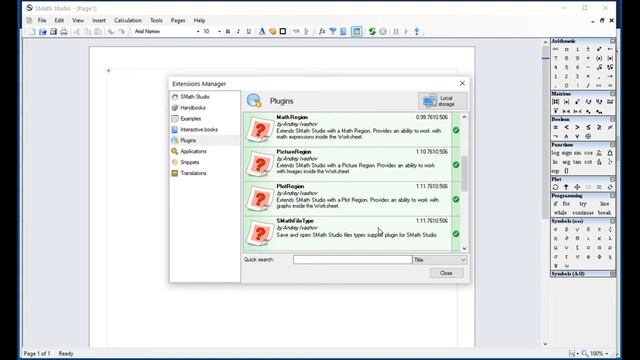Image resolution: width=640 pixels, height=360 pixels.
Task: Collapse the Arithmetic panel
Action: [612, 41]
